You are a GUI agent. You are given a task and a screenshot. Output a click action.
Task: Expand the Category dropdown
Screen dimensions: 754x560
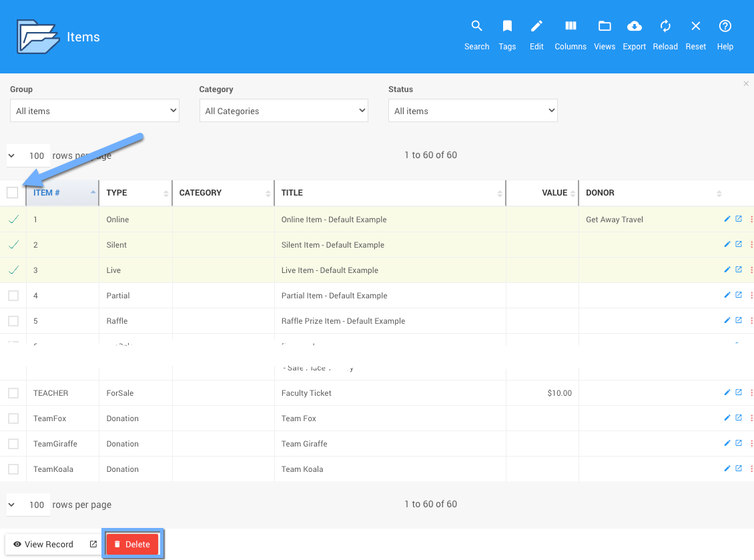pyautogui.click(x=284, y=111)
